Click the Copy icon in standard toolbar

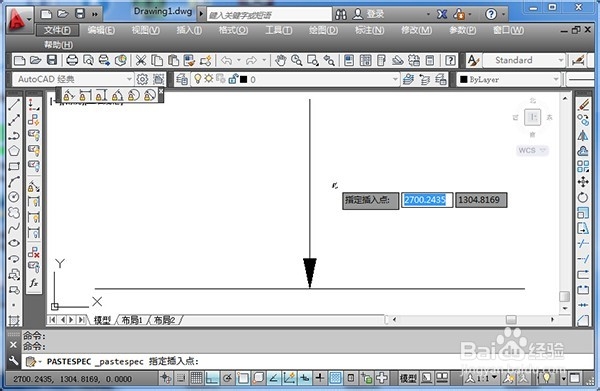[x=157, y=60]
